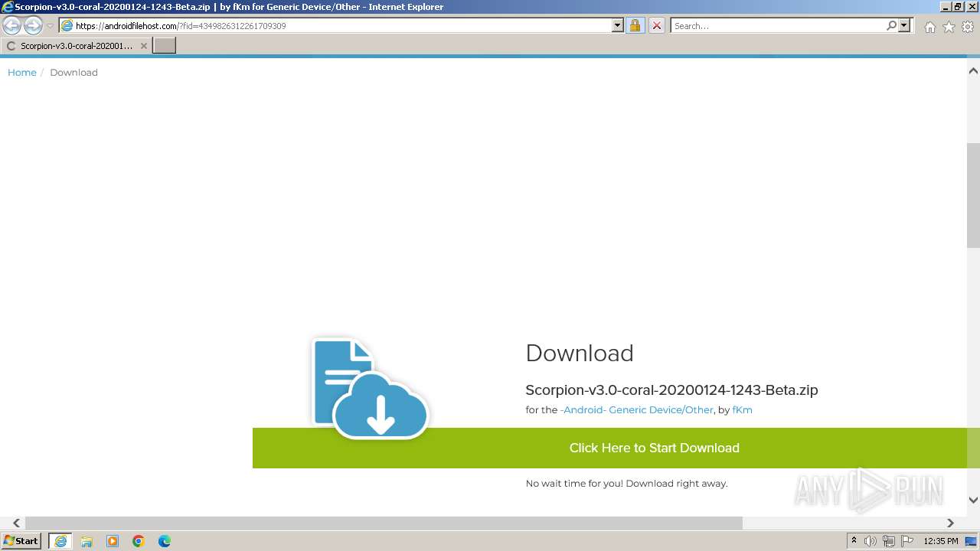Click the Download breadcrumb text

(73, 72)
